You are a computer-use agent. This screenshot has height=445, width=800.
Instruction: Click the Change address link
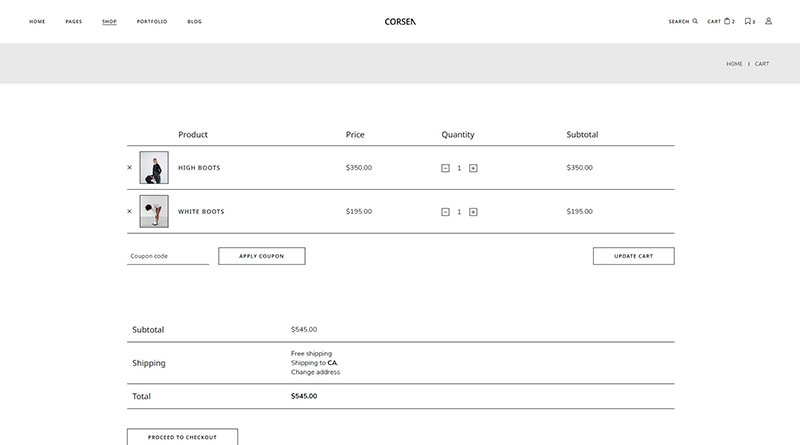315,372
